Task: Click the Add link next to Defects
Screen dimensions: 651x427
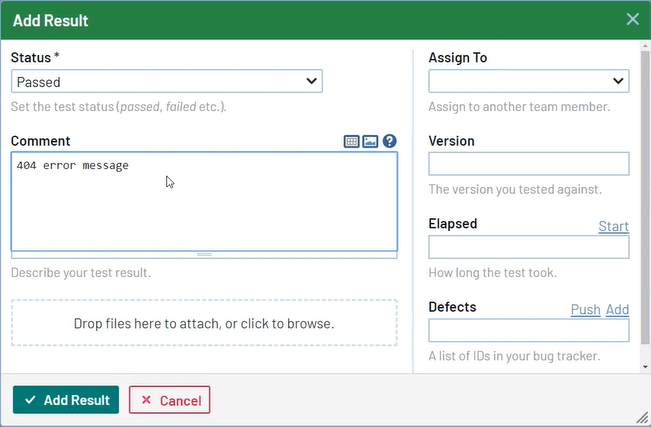Action: [x=617, y=309]
